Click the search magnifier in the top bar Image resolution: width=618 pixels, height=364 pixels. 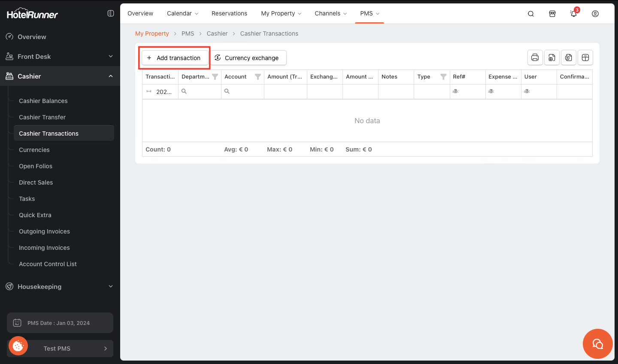[531, 14]
